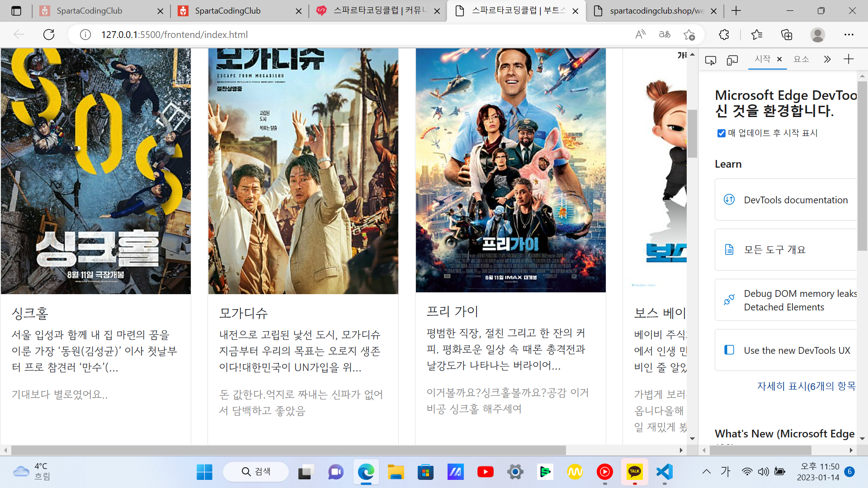Open the Extensions puzzle icon

724,34
